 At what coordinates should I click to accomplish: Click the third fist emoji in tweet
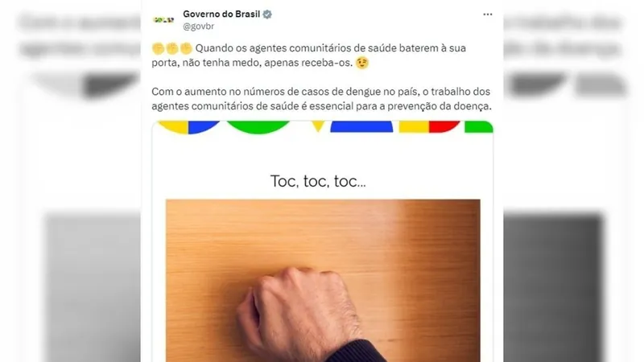point(186,48)
